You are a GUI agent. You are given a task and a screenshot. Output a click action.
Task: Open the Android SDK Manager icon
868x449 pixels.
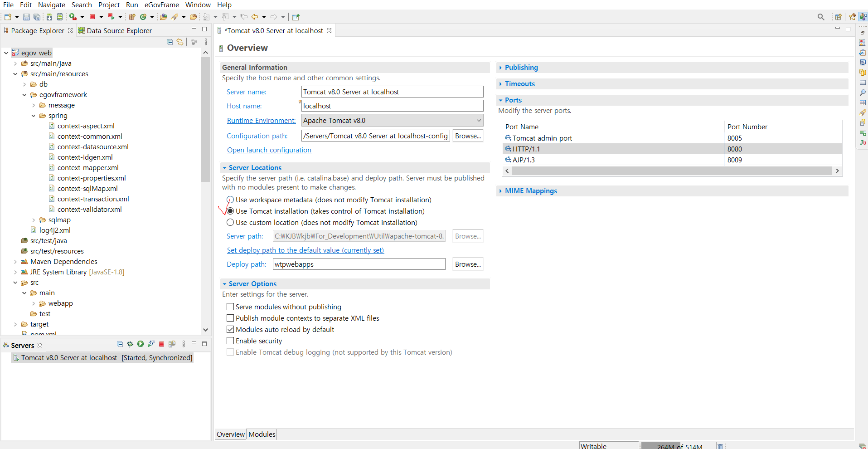click(x=49, y=17)
